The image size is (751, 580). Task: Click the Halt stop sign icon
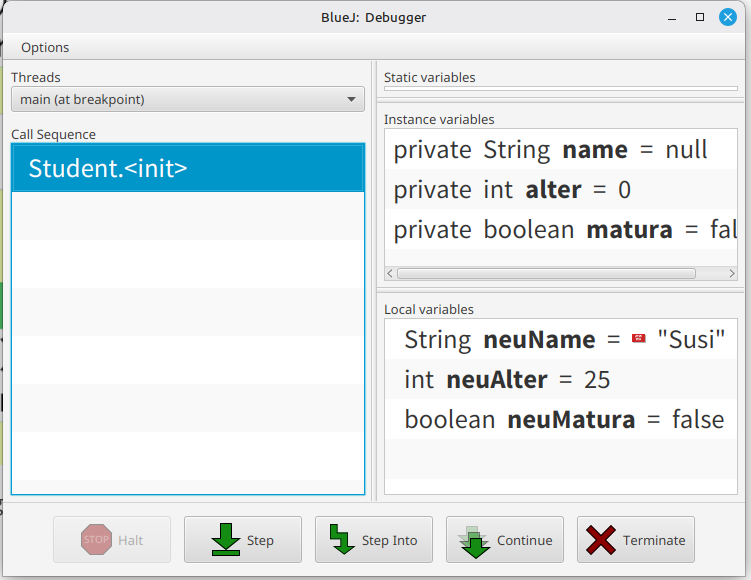[x=96, y=540]
